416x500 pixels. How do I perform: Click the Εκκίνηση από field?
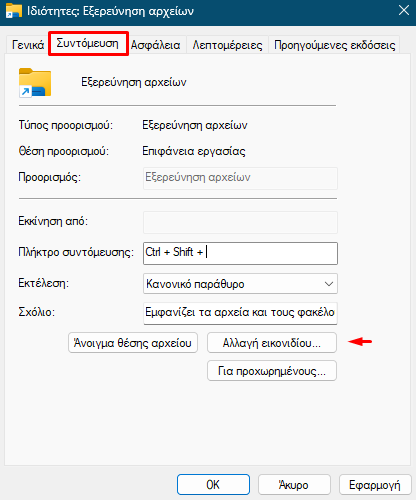click(x=240, y=222)
